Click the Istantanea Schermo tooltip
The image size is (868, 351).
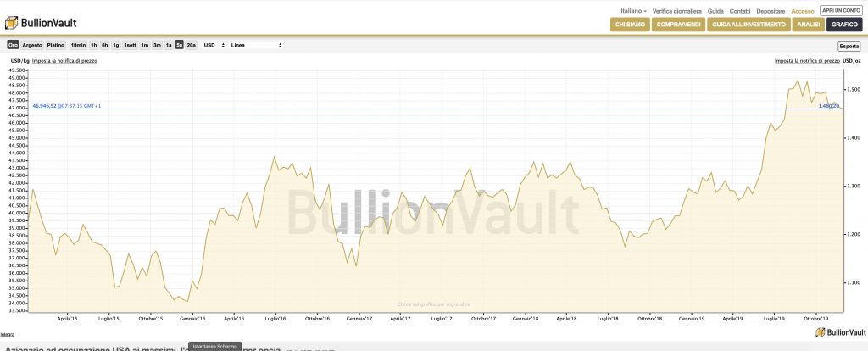pyautogui.click(x=215, y=346)
